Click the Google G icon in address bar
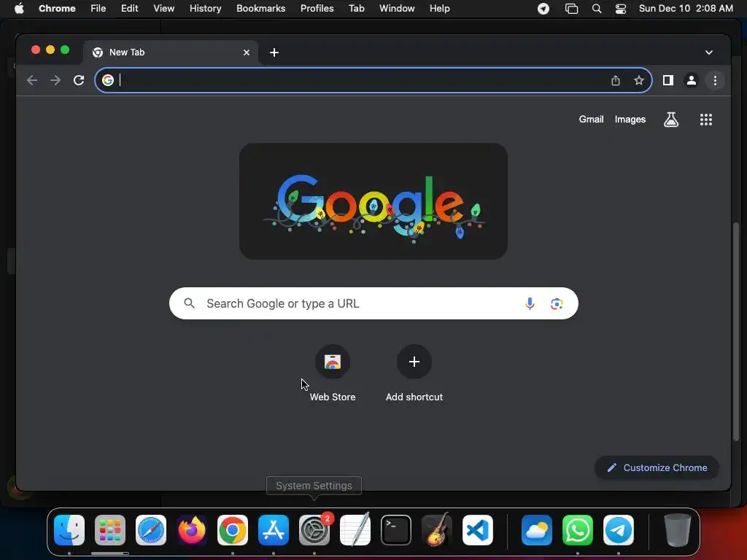Screen dimensions: 747x560 pyautogui.click(x=108, y=80)
